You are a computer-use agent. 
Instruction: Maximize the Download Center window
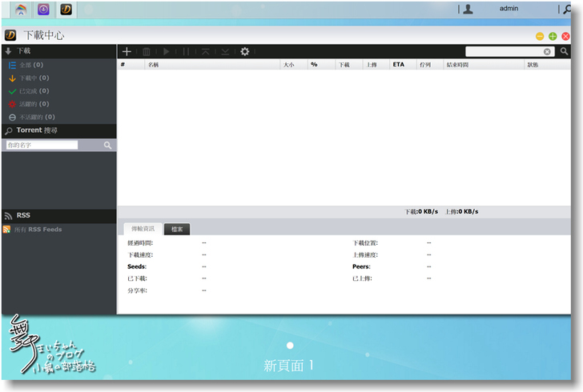553,36
